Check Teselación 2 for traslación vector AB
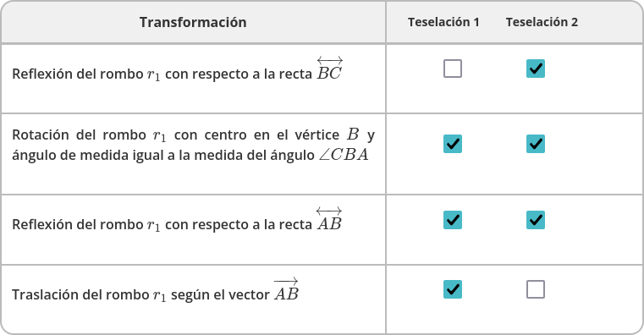Viewport: 644px width, 335px height. tap(536, 289)
